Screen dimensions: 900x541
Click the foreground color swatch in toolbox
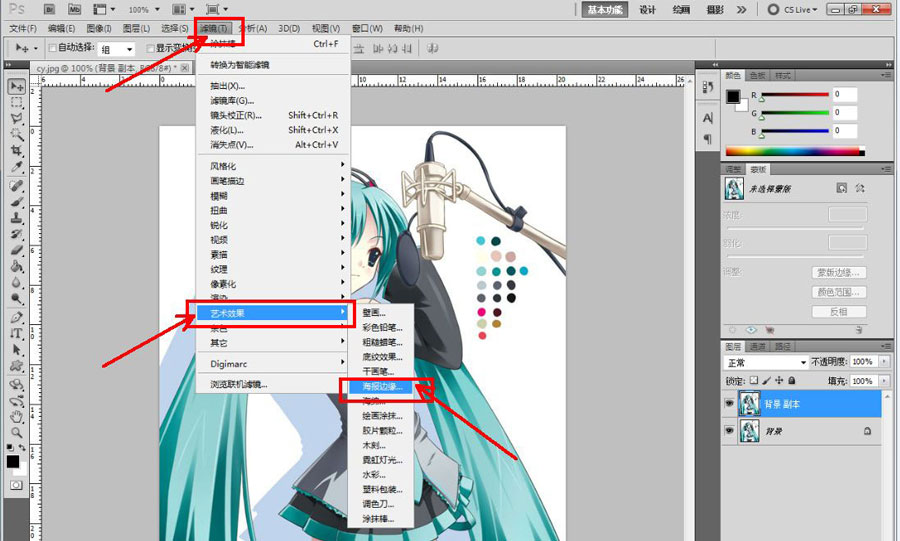tap(13, 462)
